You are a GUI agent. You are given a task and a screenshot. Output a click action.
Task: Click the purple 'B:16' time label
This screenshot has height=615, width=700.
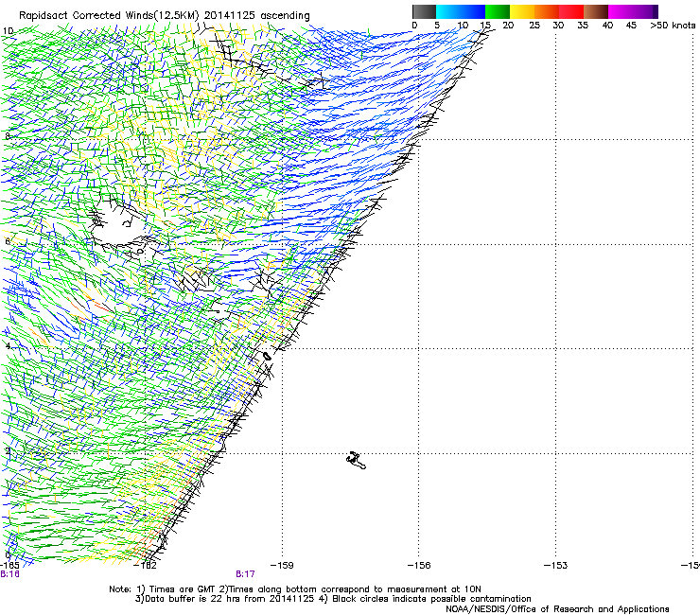point(9,574)
